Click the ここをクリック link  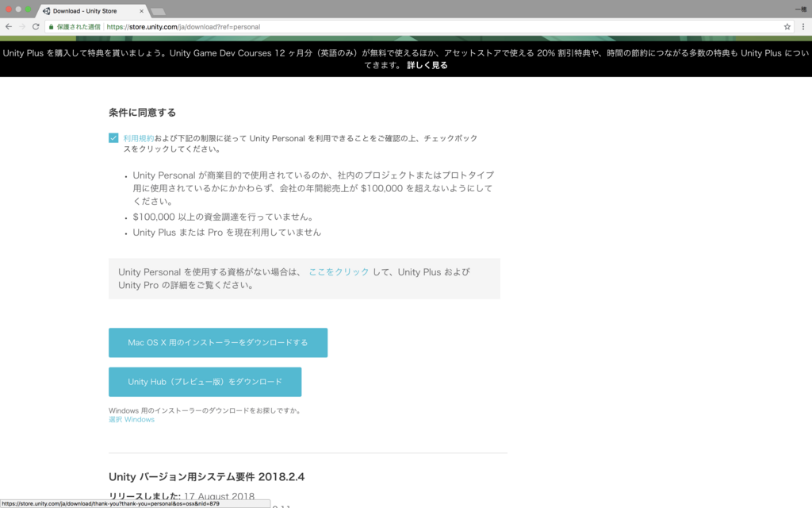click(339, 271)
